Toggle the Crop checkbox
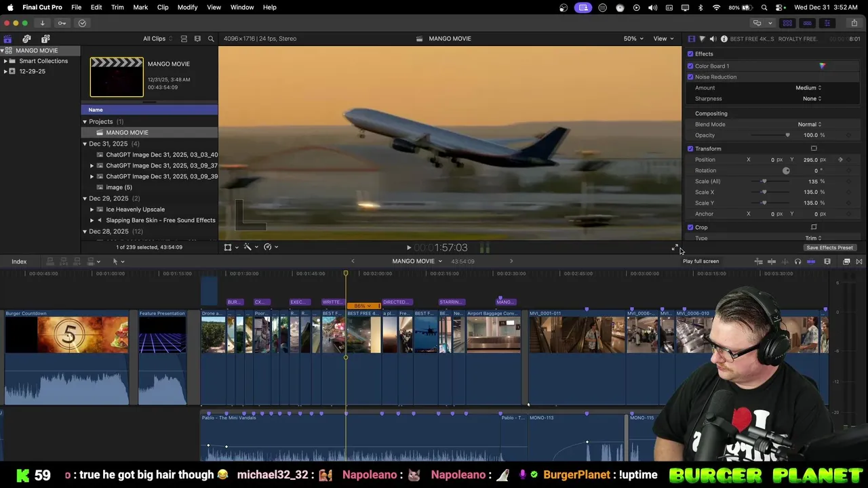This screenshot has width=868, height=488. 690,227
